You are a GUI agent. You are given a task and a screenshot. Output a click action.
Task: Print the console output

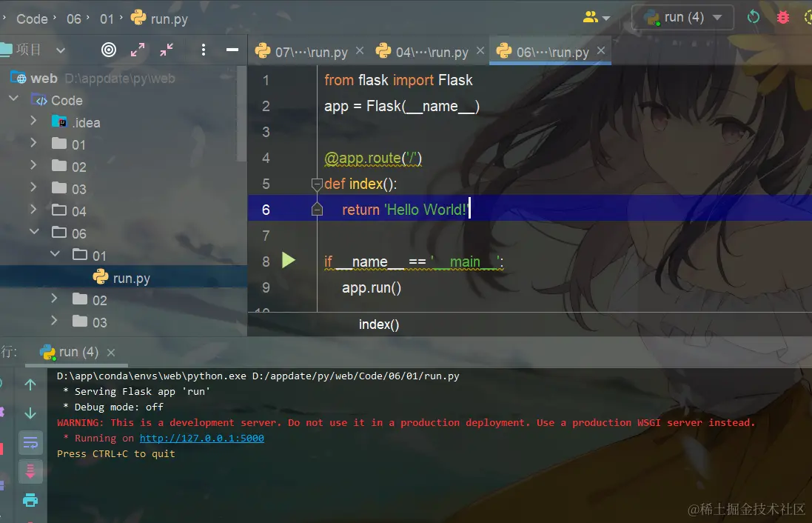click(30, 500)
